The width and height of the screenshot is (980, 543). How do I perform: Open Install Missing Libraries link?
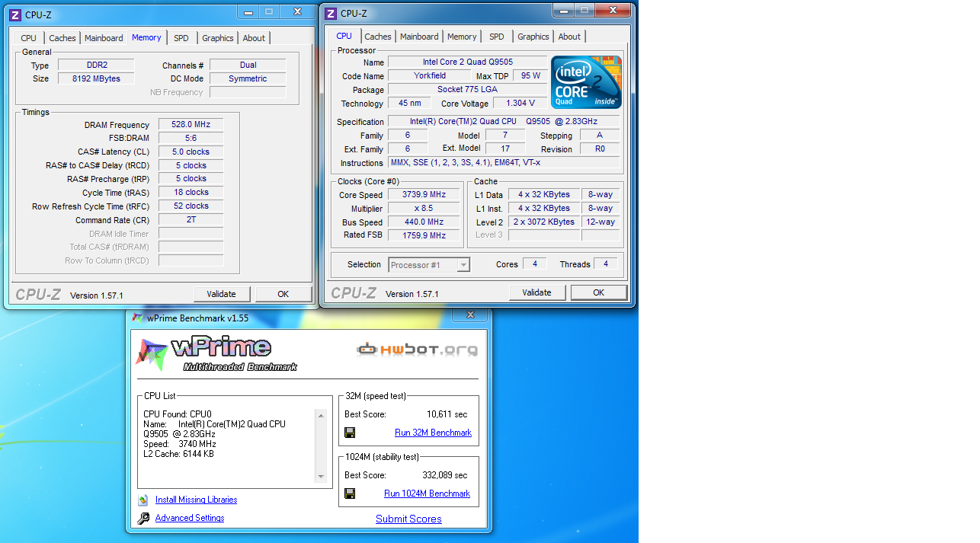[196, 500]
